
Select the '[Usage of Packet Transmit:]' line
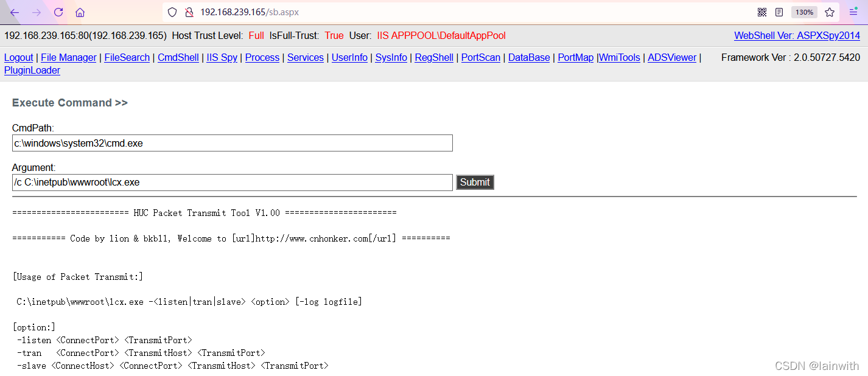(78, 277)
